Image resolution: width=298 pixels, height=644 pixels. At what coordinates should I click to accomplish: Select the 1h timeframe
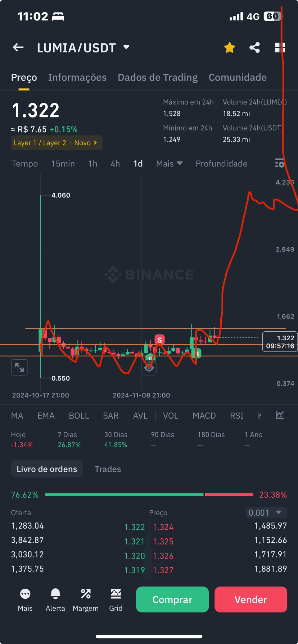tap(93, 164)
